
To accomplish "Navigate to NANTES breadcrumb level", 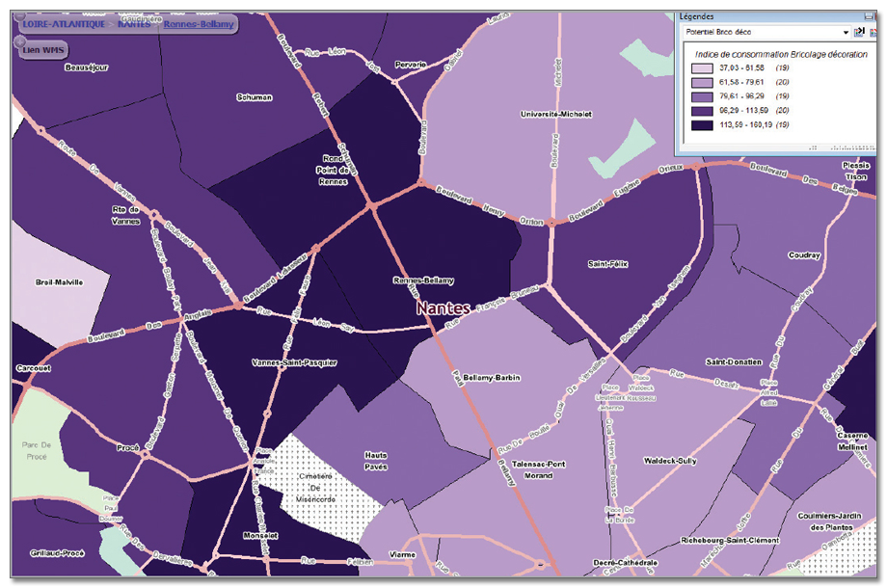I will point(134,23).
